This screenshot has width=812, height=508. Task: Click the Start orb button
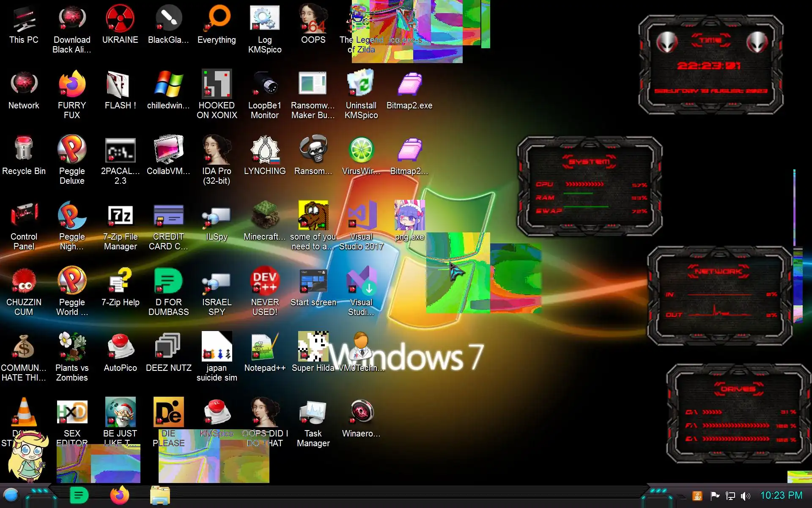(x=11, y=495)
